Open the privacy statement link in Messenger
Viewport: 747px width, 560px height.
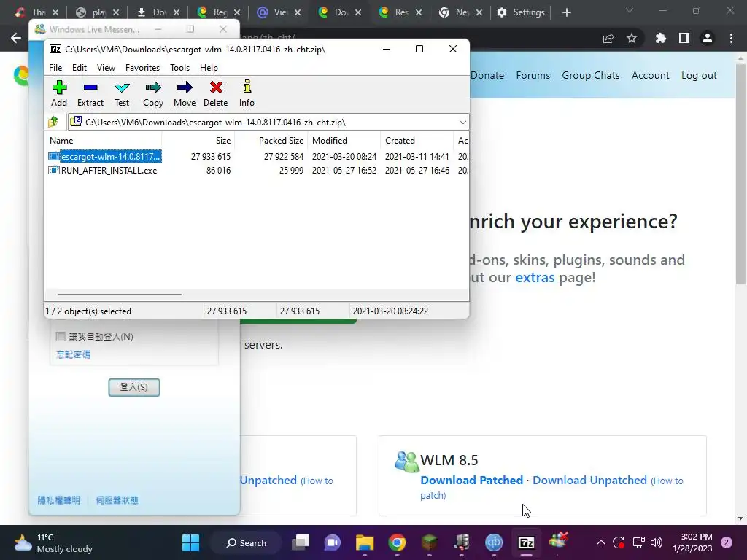click(x=58, y=500)
